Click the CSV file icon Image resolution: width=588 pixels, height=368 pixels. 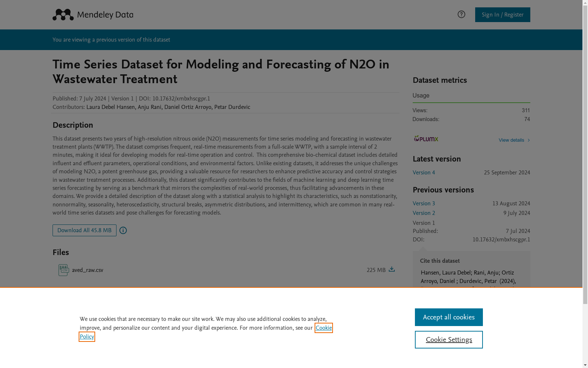[x=64, y=270]
